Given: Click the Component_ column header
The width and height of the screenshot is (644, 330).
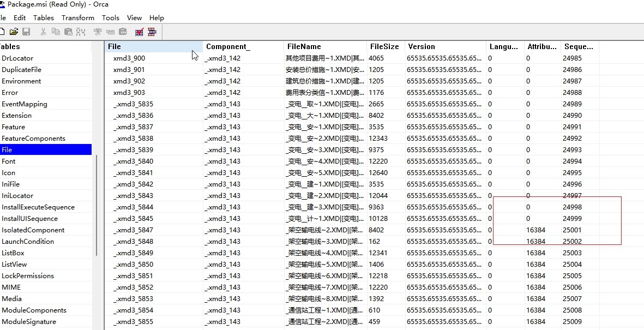Looking at the screenshot, I should [228, 46].
